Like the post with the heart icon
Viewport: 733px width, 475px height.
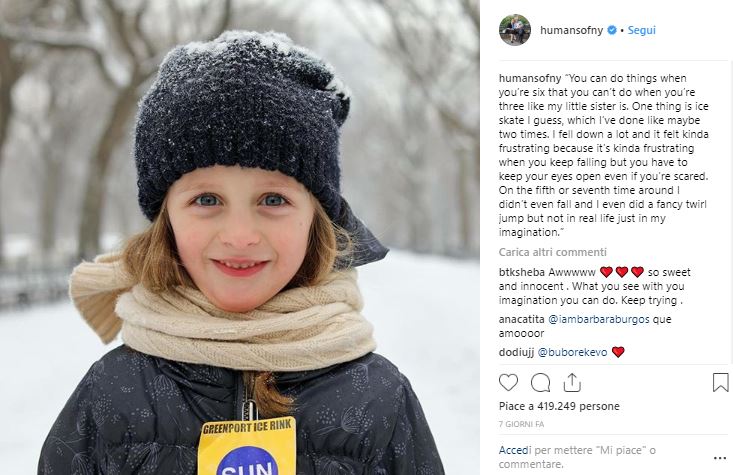[x=508, y=382]
